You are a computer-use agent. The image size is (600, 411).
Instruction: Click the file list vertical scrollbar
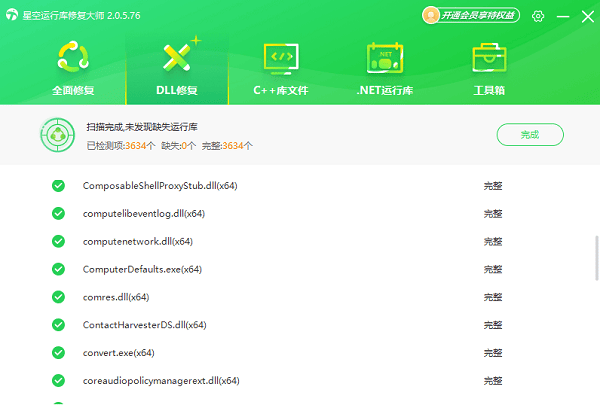pos(597,258)
